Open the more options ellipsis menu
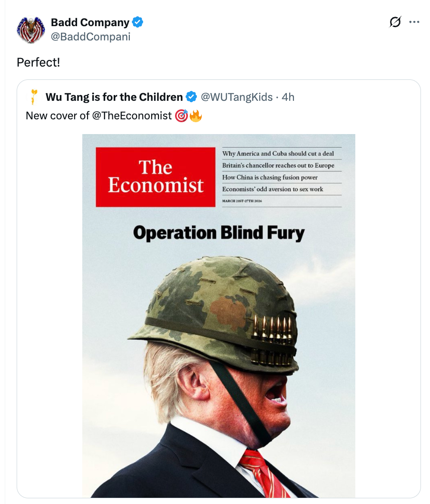 coord(415,22)
